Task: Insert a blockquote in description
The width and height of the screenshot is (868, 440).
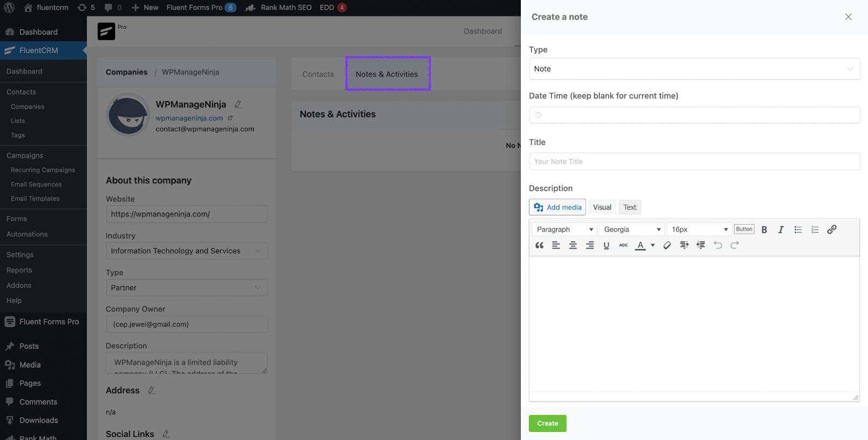Action: 539,245
